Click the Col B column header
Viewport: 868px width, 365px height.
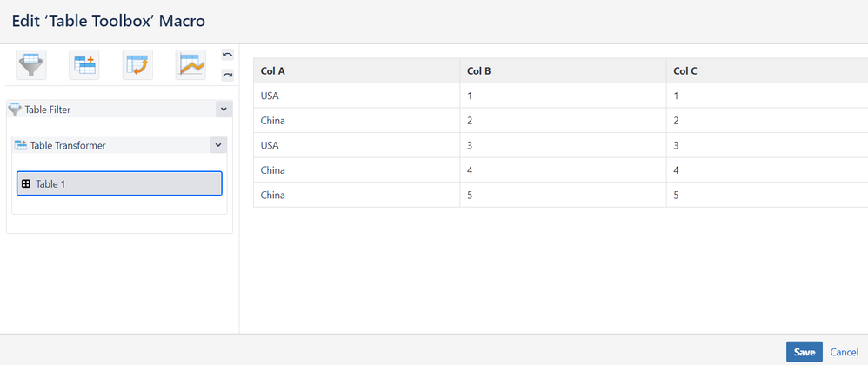[x=479, y=70]
